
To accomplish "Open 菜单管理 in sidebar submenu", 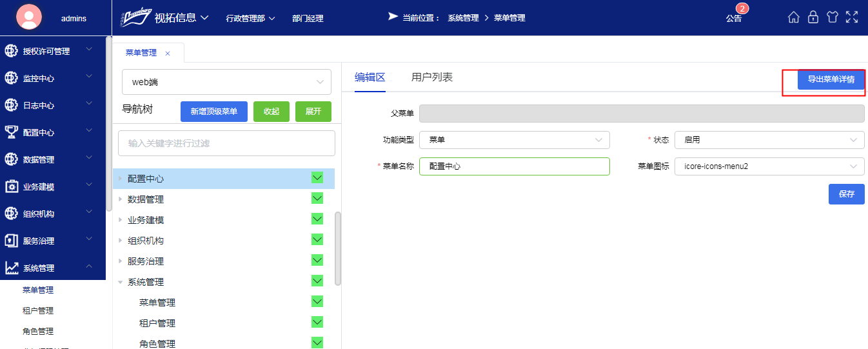I will (x=38, y=290).
